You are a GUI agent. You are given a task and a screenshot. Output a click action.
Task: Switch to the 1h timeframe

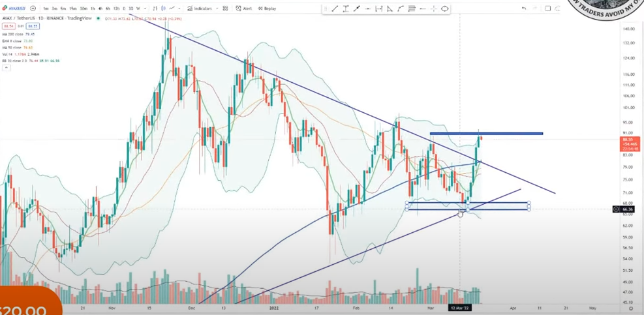(x=93, y=8)
